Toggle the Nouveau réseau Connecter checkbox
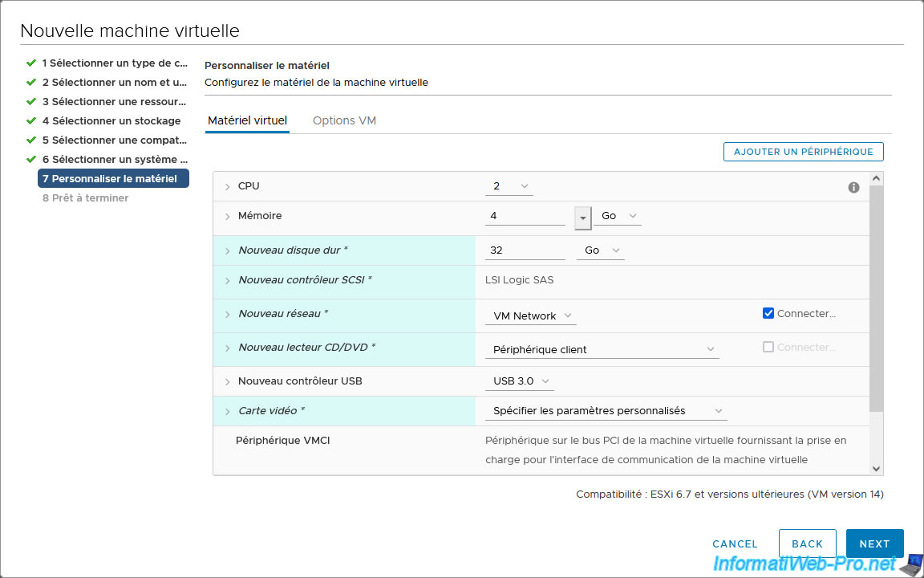This screenshot has height=578, width=924. pos(768,314)
